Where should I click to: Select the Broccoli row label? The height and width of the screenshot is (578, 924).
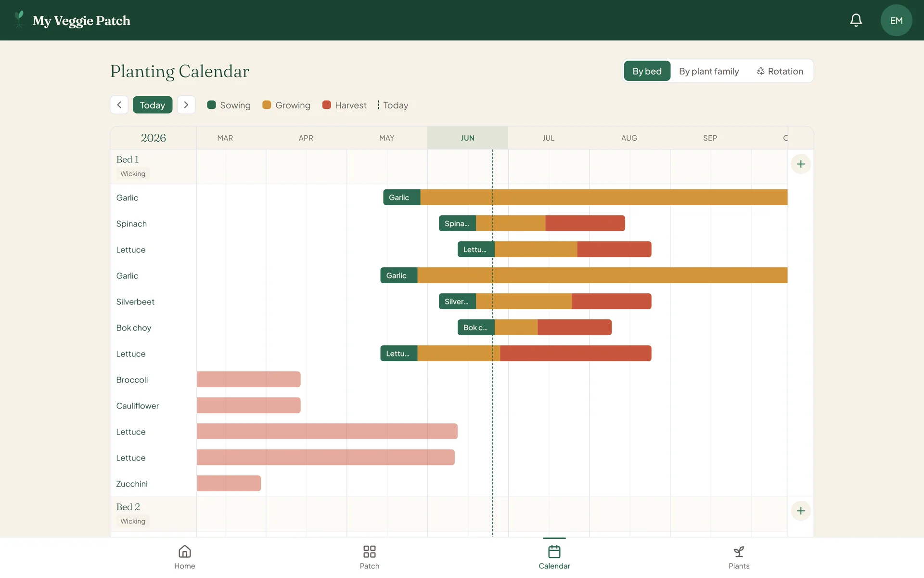132,380
